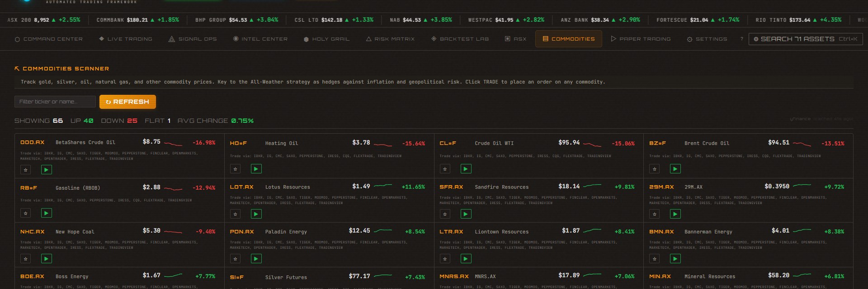Click the DOWN 25 count
The image size is (868, 289).
tap(119, 121)
